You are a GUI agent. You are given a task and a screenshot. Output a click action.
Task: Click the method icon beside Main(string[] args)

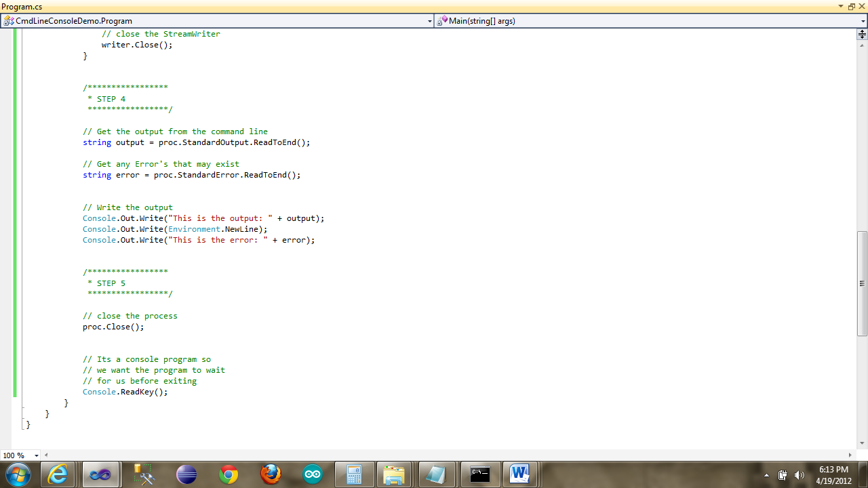tap(441, 21)
